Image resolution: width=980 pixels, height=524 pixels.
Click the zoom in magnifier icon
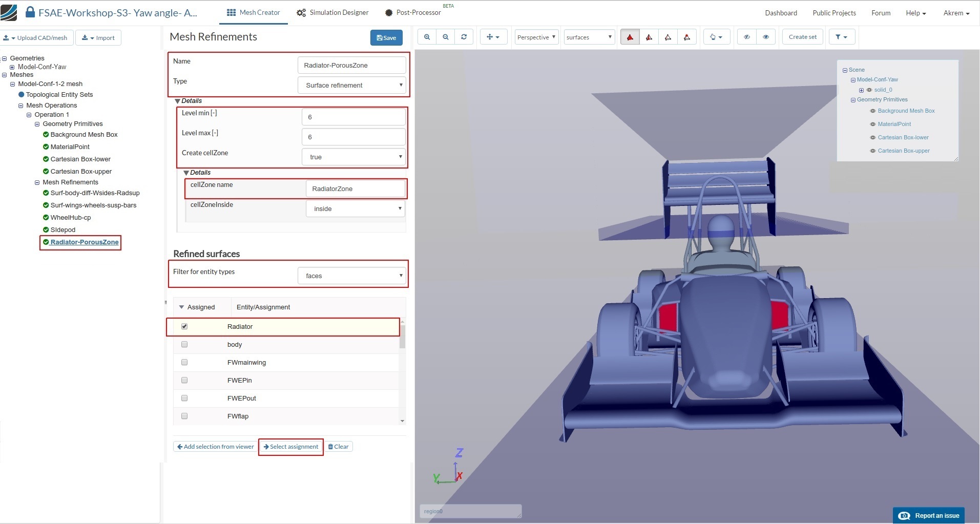click(x=427, y=37)
